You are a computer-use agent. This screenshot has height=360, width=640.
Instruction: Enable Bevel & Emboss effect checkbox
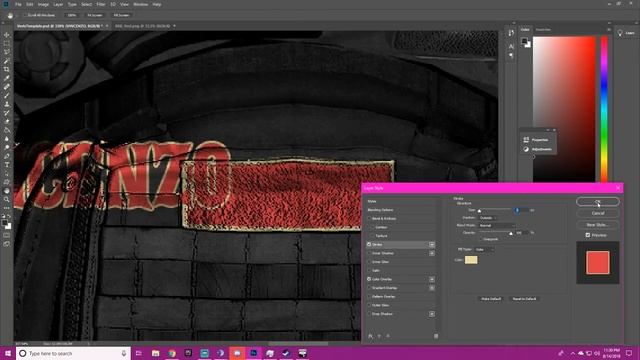tap(369, 218)
